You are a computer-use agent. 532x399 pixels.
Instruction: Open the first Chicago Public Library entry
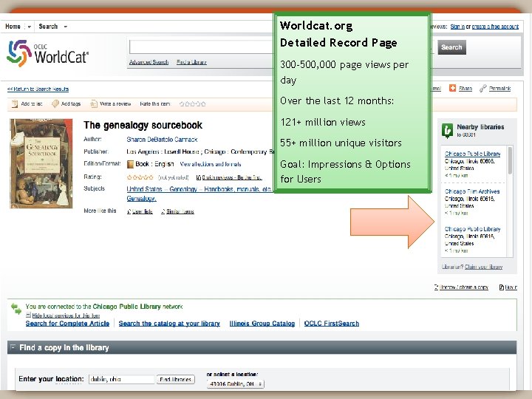point(472,154)
